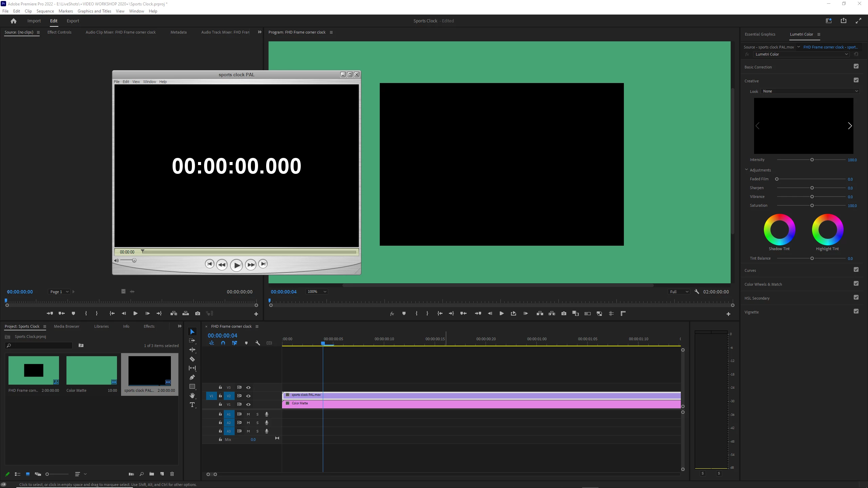The height and width of the screenshot is (488, 868).
Task: Uncheck the Vignette section checkbox
Action: (x=856, y=311)
